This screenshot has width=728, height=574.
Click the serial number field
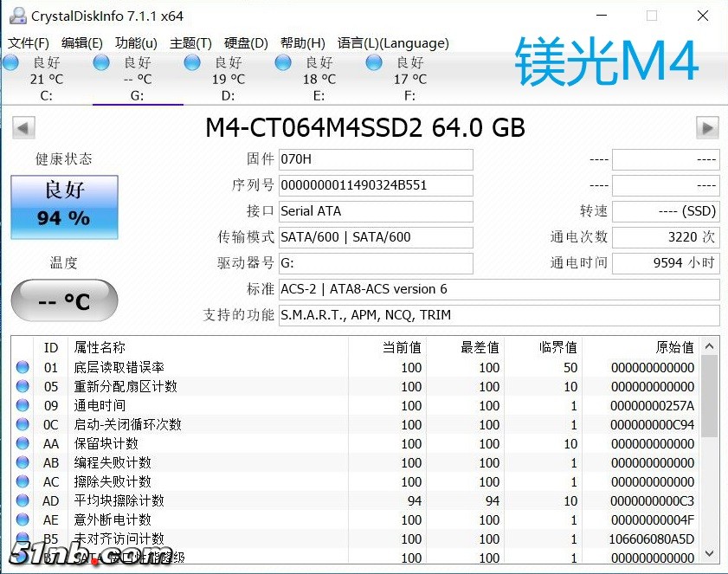pyautogui.click(x=376, y=185)
